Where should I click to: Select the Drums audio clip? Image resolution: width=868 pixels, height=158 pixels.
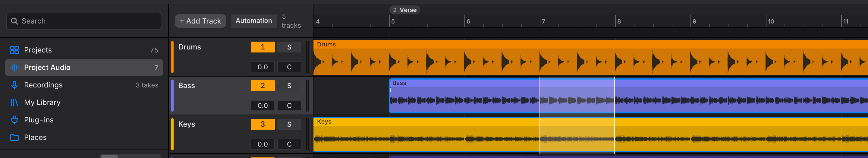pos(591,57)
